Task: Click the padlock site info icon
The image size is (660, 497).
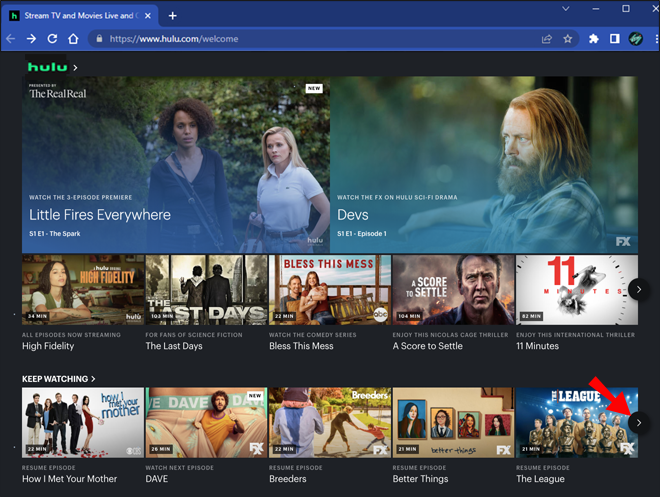Action: (x=99, y=39)
